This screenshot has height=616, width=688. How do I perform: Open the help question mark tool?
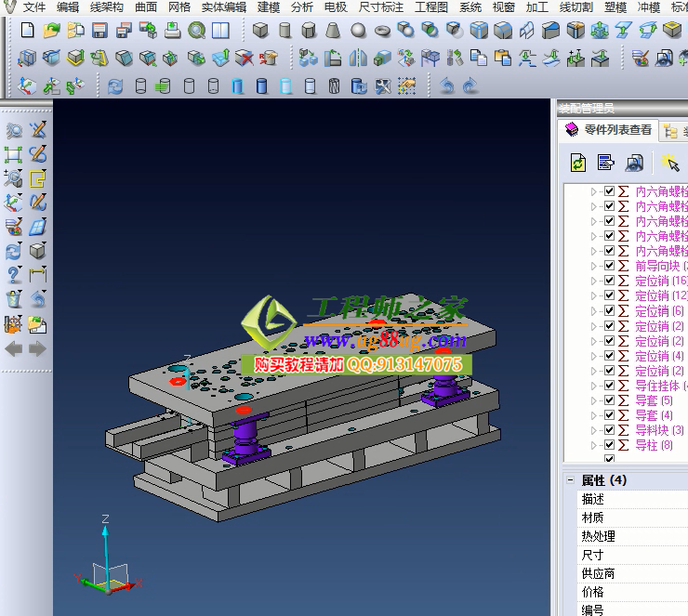pos(13,275)
